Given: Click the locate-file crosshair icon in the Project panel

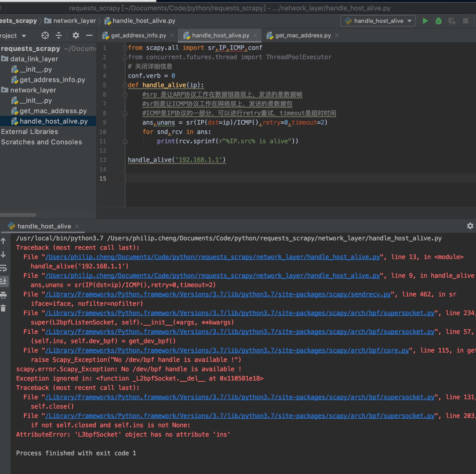Looking at the screenshot, I should [45, 35].
